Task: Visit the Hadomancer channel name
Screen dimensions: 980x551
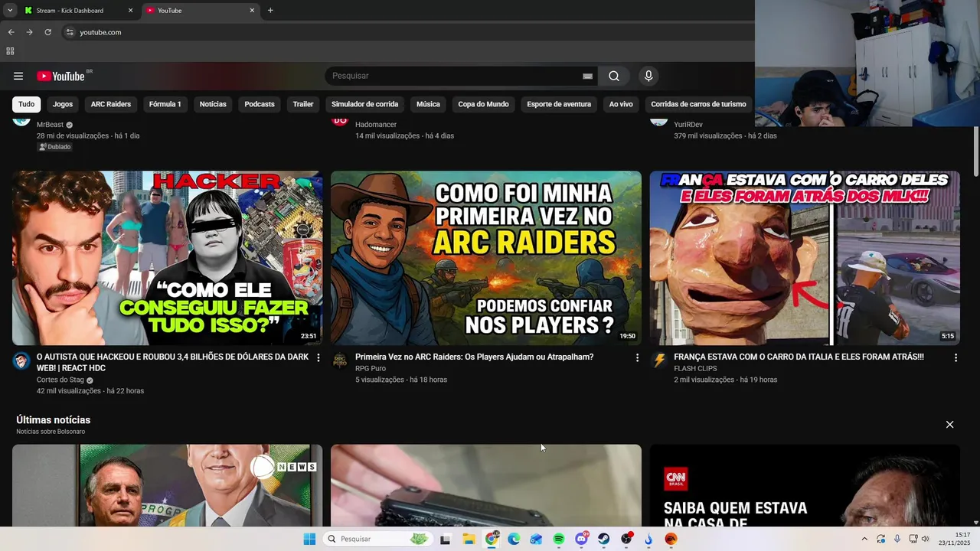Action: pos(376,125)
